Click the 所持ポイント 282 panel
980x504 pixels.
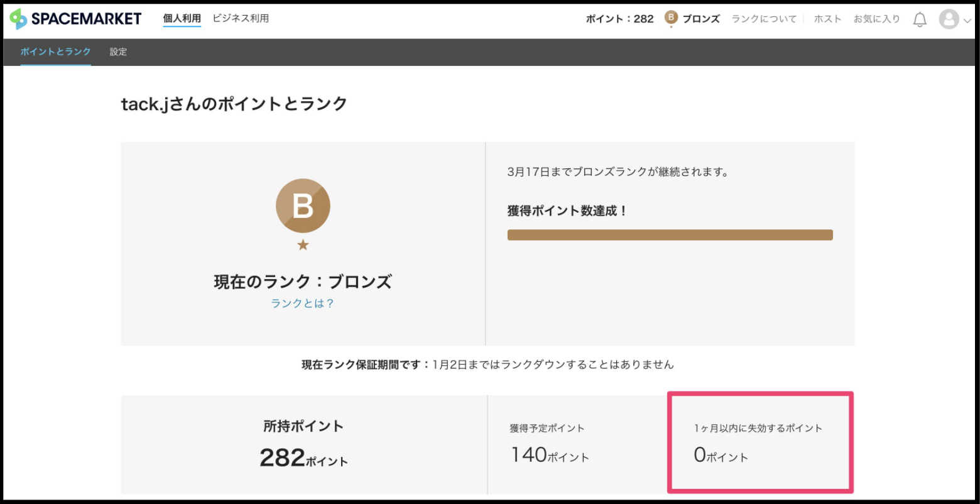coord(303,444)
